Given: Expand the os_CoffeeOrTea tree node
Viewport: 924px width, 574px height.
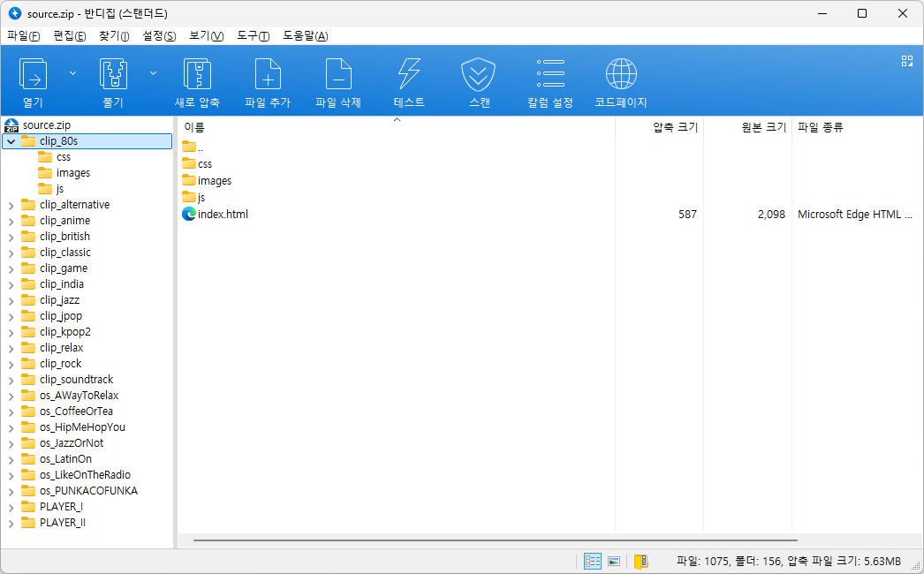Looking at the screenshot, I should click(11, 412).
